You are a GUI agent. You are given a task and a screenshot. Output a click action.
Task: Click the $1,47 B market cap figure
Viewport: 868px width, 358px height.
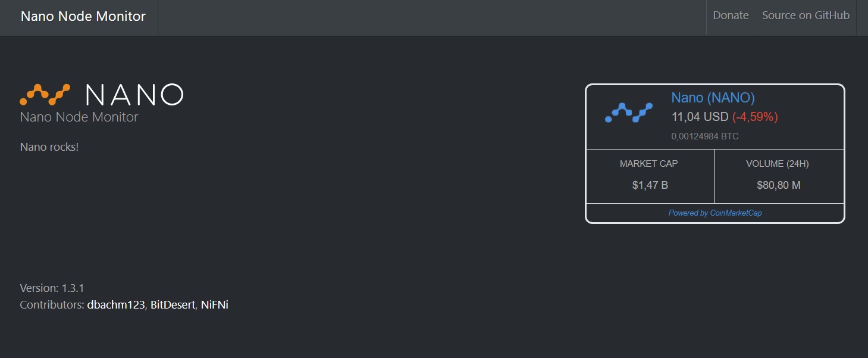point(650,185)
